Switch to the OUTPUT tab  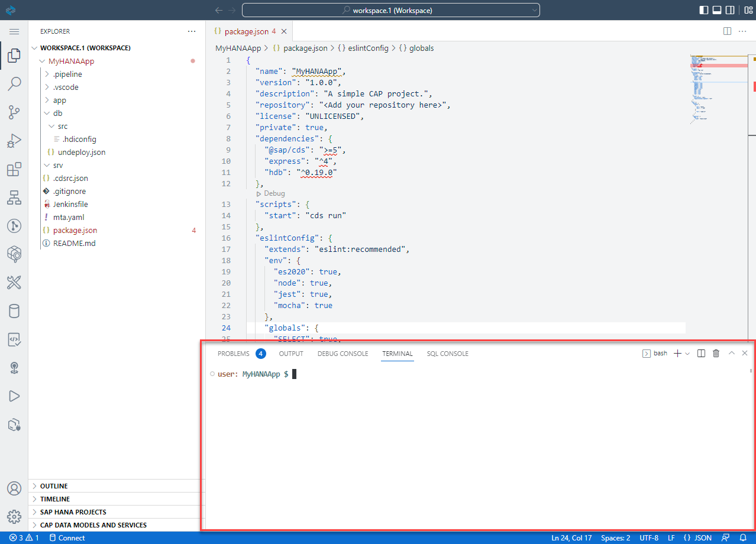[291, 354]
